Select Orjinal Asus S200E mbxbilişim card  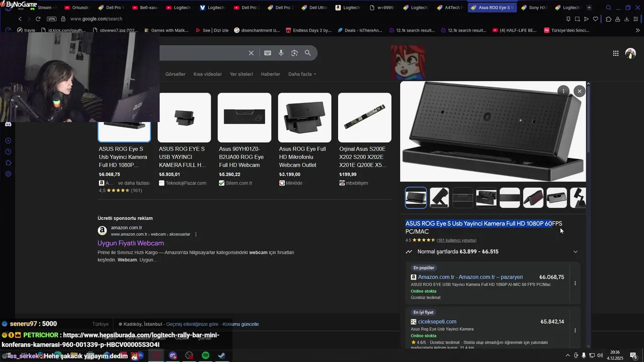(x=365, y=140)
